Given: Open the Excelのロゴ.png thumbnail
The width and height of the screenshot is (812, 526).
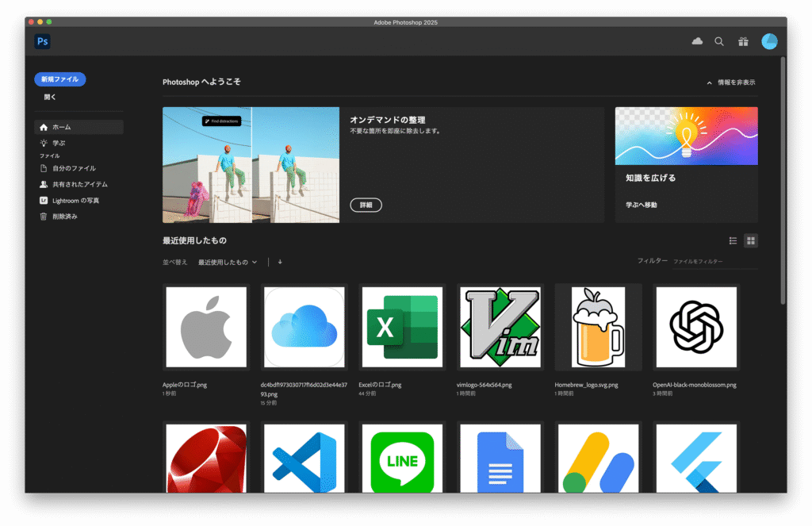Looking at the screenshot, I should [x=402, y=327].
